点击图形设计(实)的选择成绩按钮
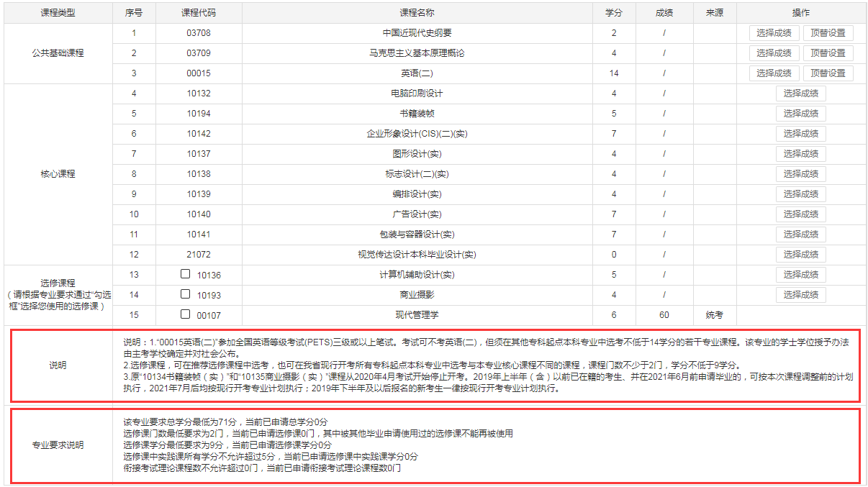The height and width of the screenshot is (487, 868). (x=800, y=153)
